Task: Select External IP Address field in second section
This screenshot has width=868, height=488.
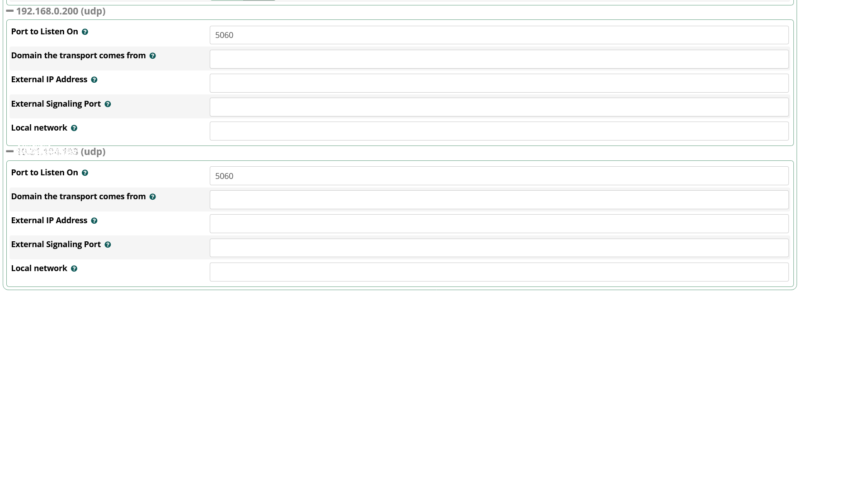Action: point(499,224)
